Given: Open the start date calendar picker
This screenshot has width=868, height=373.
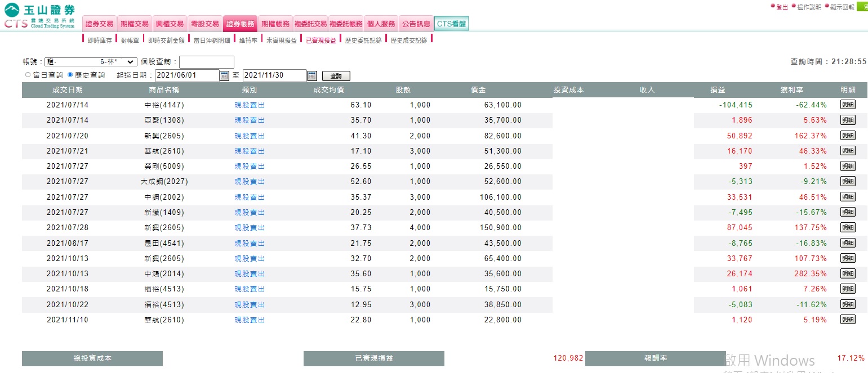Looking at the screenshot, I should click(x=224, y=75).
